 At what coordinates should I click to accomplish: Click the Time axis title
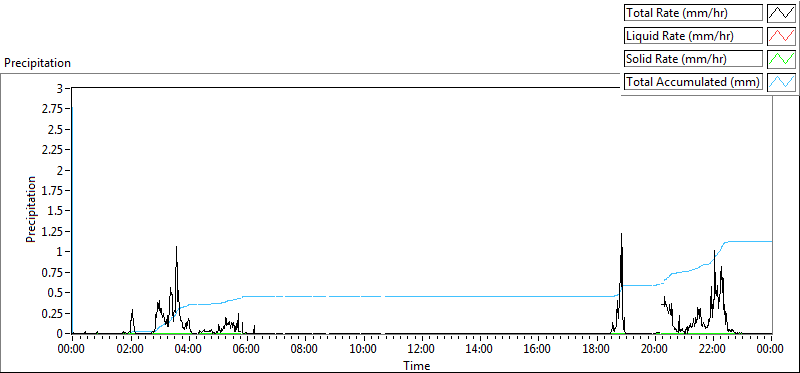(x=417, y=365)
